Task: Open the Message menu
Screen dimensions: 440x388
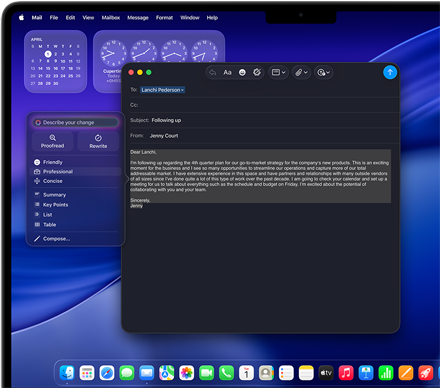Action: click(138, 18)
